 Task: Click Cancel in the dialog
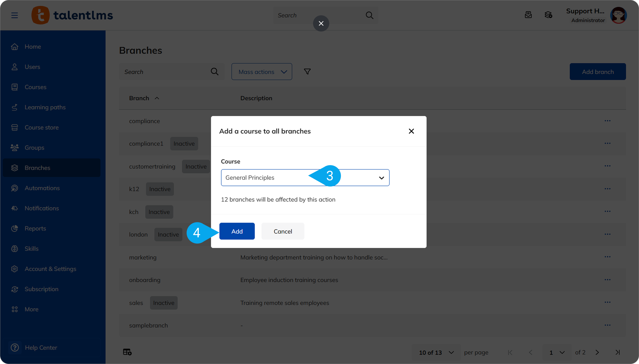[x=283, y=231]
